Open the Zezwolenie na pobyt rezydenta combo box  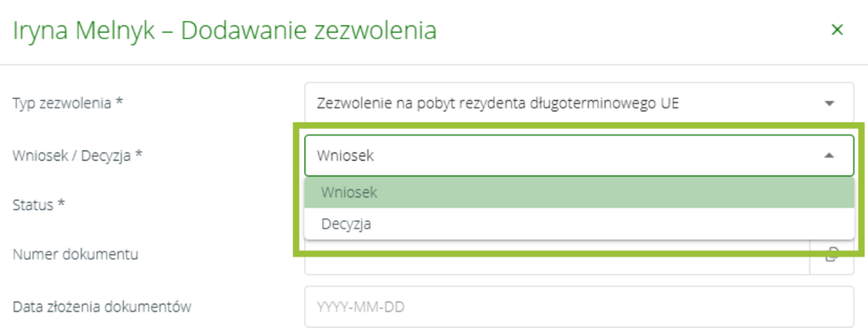pos(579,103)
